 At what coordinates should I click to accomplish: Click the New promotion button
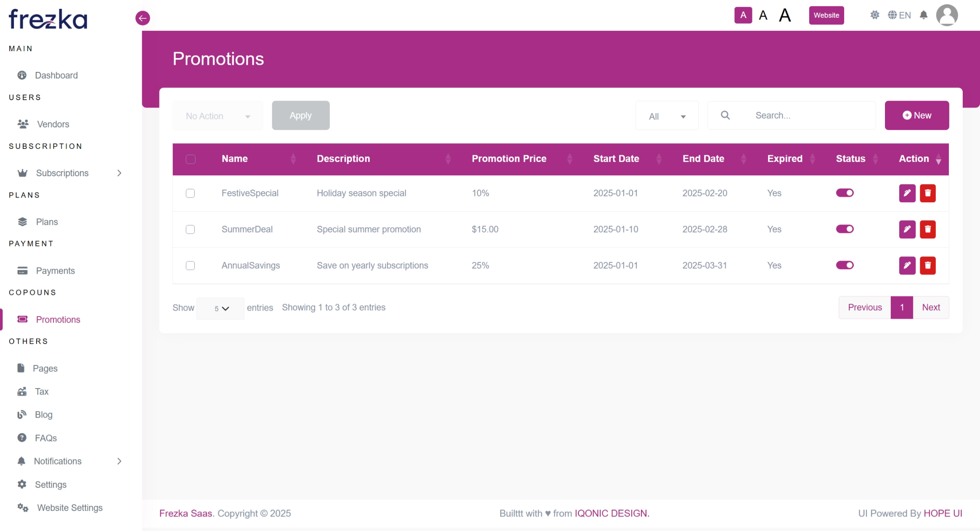[x=916, y=116]
